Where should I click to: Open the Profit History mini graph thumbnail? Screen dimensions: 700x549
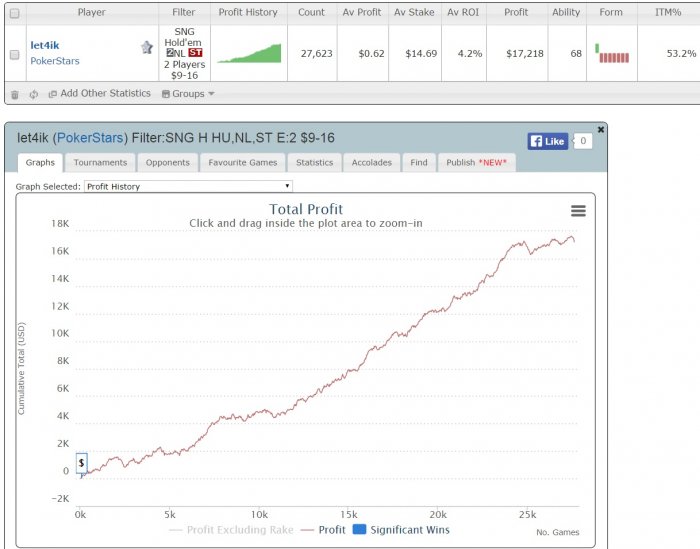point(249,54)
